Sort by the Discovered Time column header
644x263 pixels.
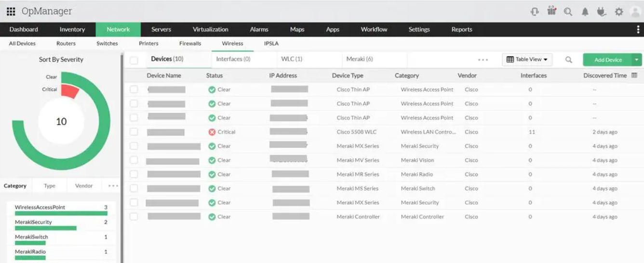pyautogui.click(x=605, y=75)
